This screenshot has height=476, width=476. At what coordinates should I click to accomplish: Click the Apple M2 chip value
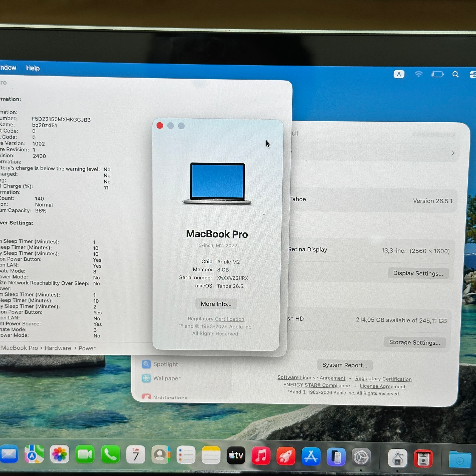coord(228,262)
